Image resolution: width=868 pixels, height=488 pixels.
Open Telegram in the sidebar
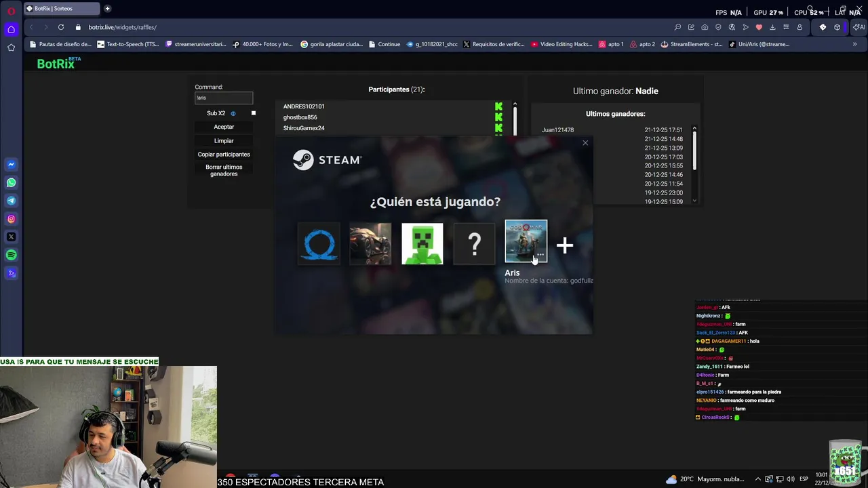click(11, 201)
